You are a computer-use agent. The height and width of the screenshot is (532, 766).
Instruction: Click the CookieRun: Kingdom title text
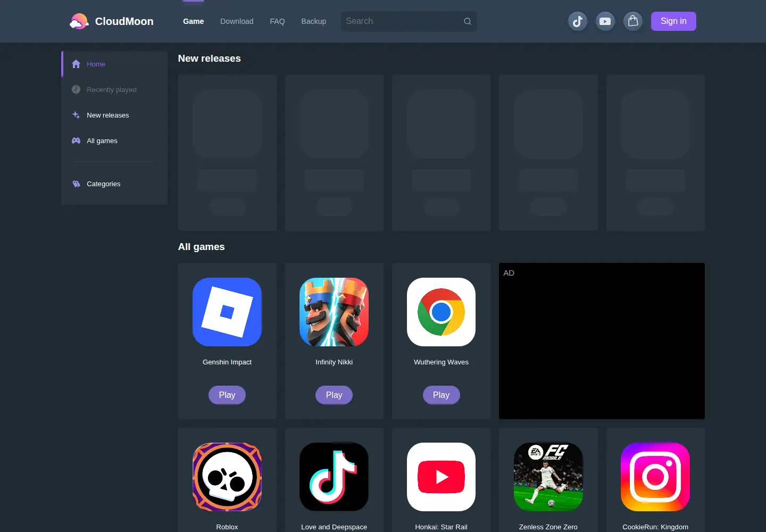655,527
